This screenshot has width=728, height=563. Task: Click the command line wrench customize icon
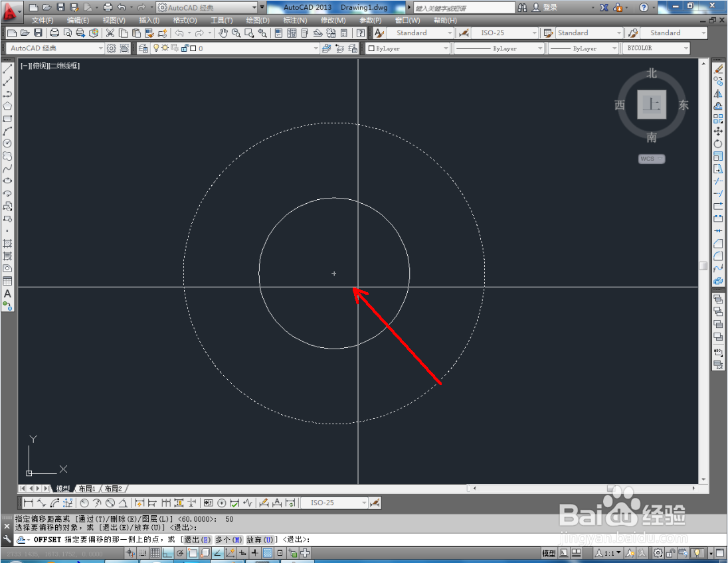[x=7, y=539]
